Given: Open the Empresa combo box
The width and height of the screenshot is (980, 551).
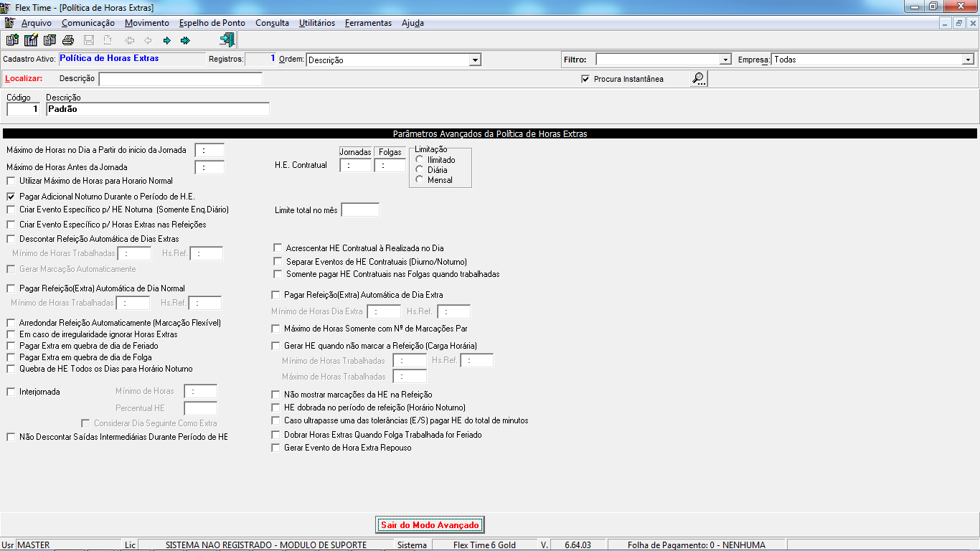Looking at the screenshot, I should pos(968,60).
